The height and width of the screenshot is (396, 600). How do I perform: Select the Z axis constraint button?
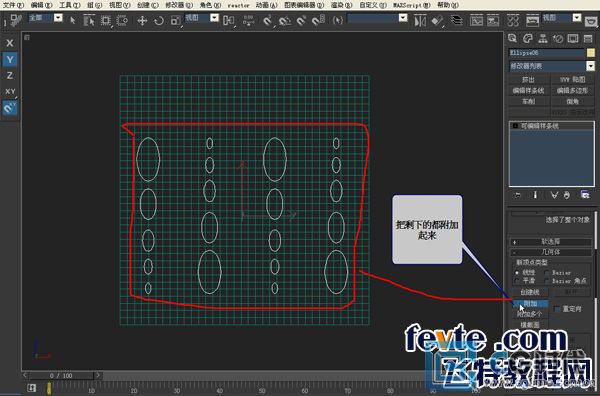pyautogui.click(x=10, y=75)
